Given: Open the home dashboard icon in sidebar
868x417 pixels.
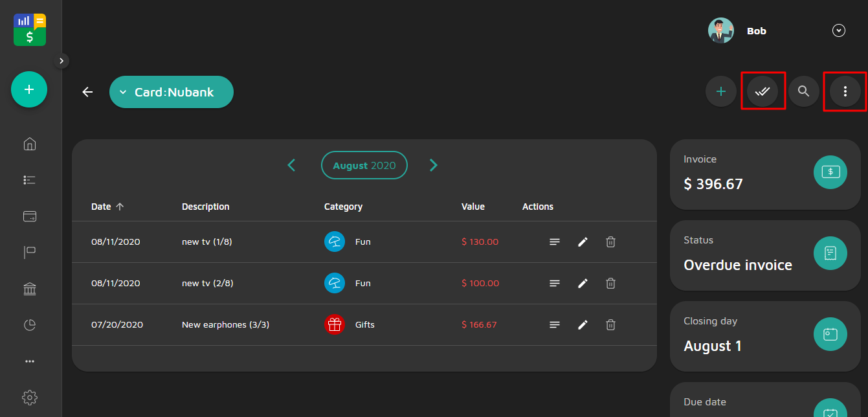Looking at the screenshot, I should 29,144.
